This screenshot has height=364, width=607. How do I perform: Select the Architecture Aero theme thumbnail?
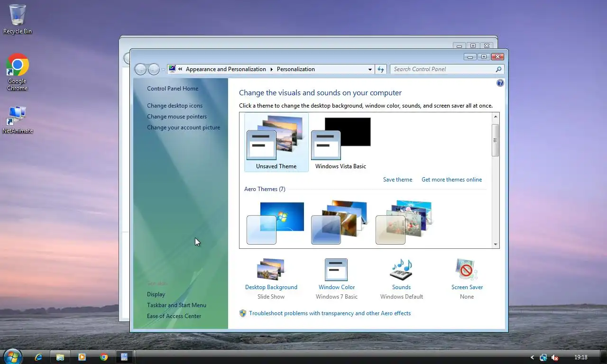(340, 223)
